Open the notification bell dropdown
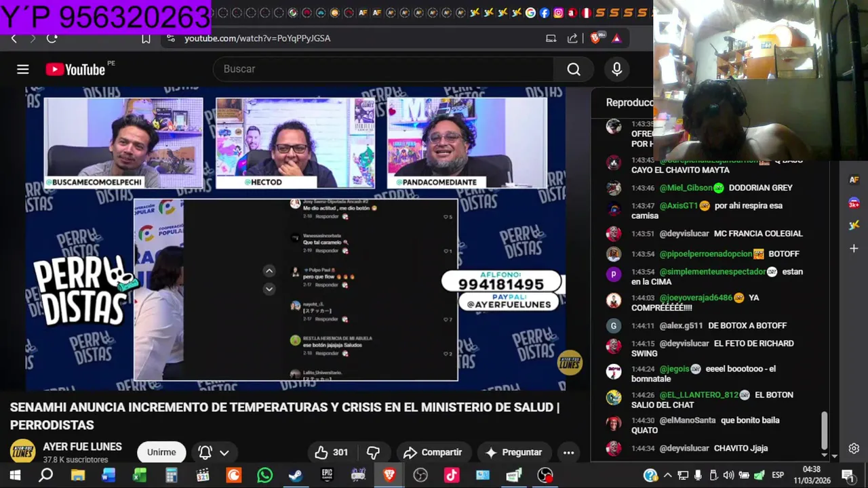868x488 pixels. 214,452
